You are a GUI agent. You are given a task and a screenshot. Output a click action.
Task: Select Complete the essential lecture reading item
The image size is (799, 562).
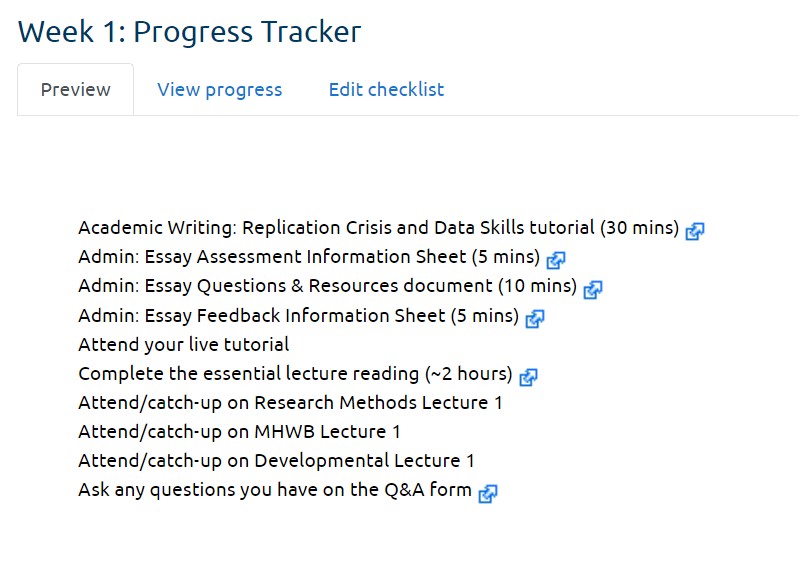pos(296,374)
